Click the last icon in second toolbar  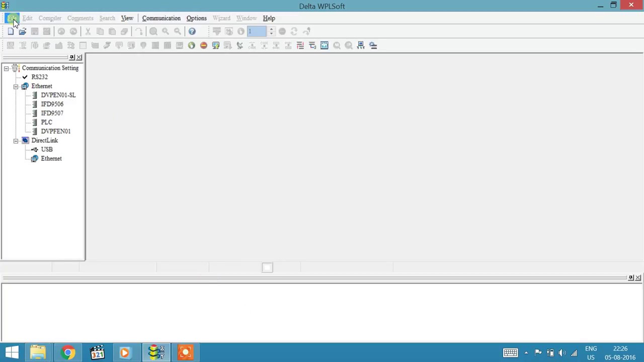[x=373, y=45]
